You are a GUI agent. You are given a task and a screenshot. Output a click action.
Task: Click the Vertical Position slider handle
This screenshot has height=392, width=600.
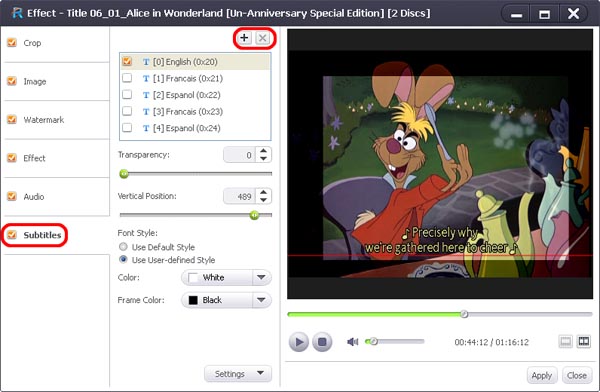pos(254,215)
